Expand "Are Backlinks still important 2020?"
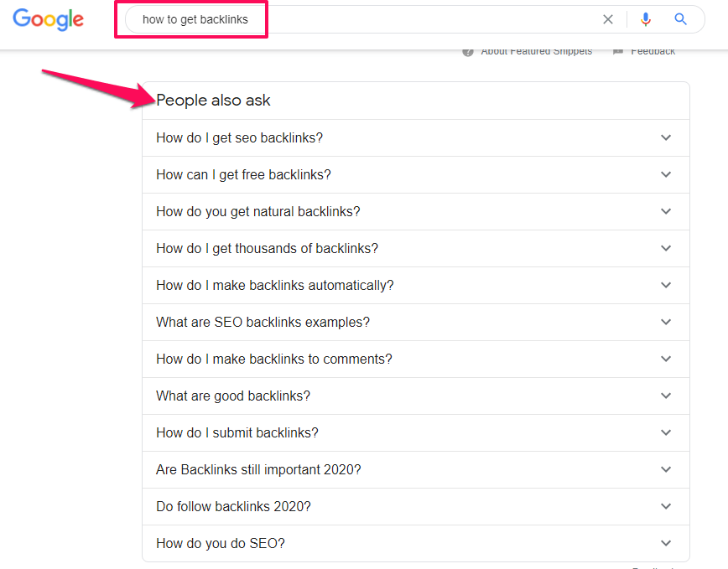This screenshot has width=728, height=569. (258, 470)
